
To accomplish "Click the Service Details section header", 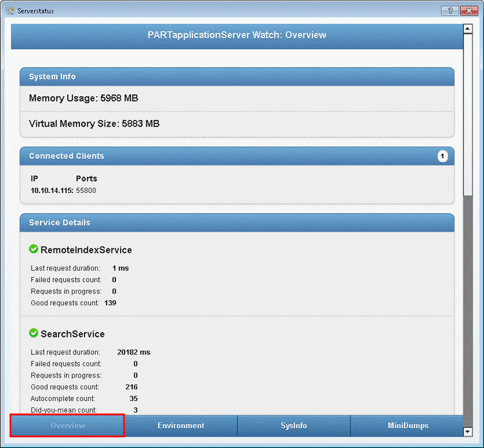I will point(237,223).
